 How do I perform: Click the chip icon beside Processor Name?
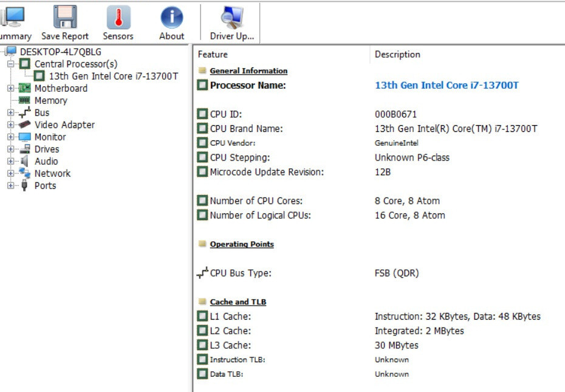(202, 85)
